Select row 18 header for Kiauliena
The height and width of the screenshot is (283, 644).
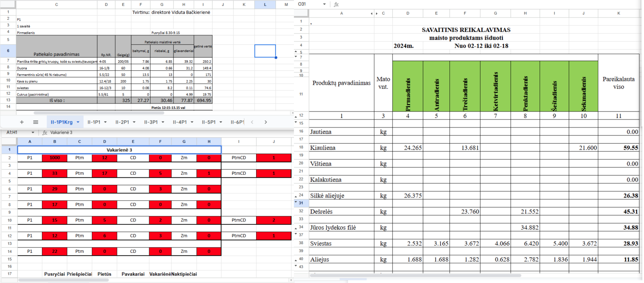click(301, 148)
